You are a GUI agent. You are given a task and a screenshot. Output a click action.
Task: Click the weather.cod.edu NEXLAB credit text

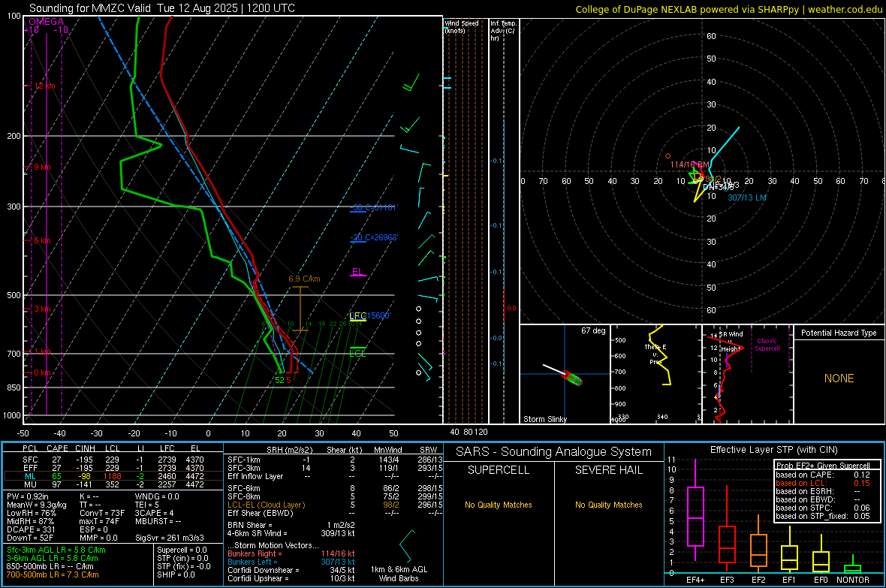click(x=729, y=9)
